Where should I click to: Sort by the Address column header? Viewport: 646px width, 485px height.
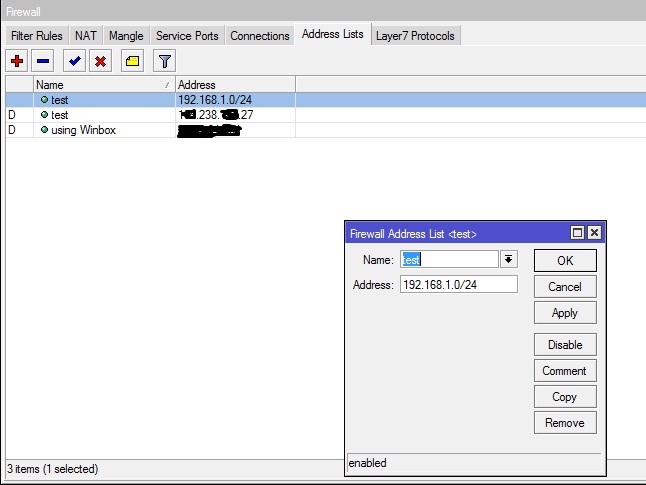tap(235, 84)
